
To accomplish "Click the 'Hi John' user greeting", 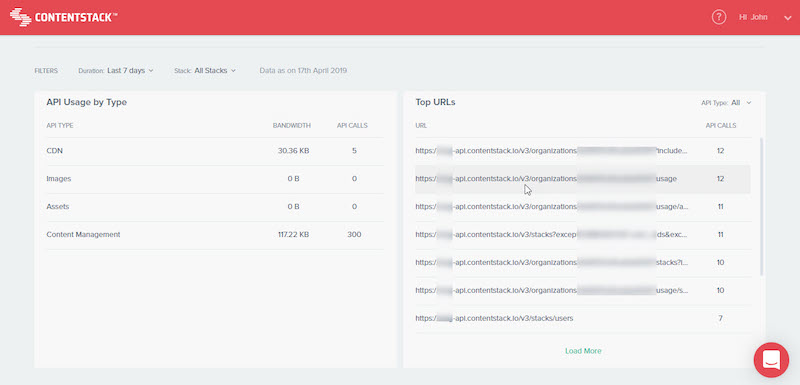I will [x=753, y=17].
